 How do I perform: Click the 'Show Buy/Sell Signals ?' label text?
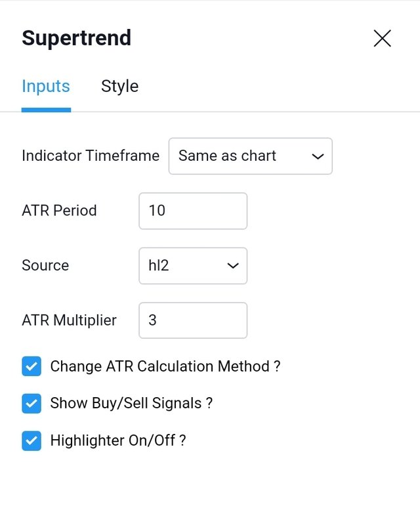tap(131, 403)
